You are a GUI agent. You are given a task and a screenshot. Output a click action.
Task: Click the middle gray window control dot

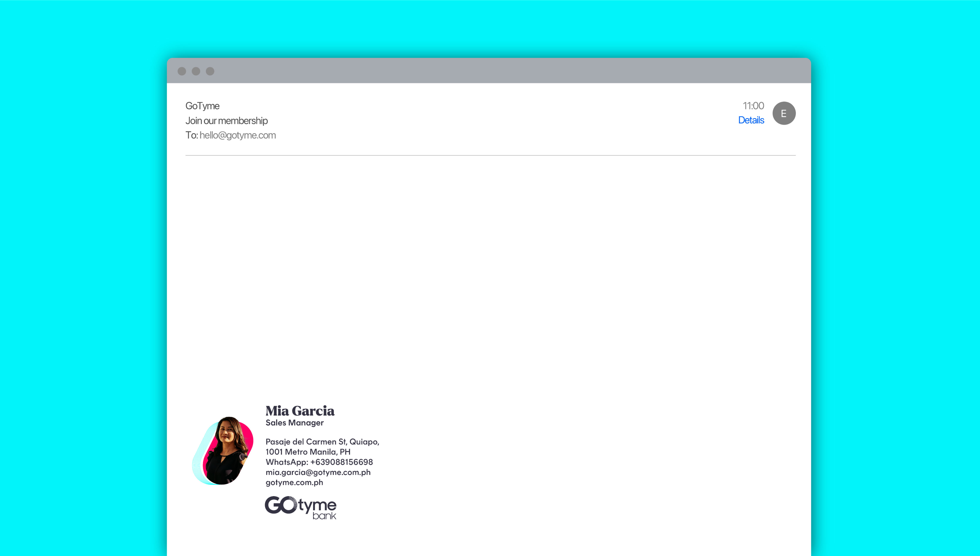tap(196, 71)
